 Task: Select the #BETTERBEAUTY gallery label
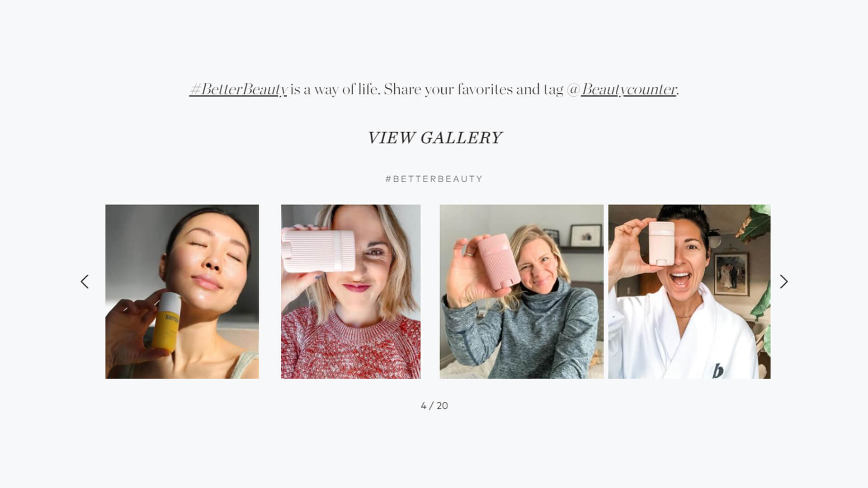(x=434, y=179)
